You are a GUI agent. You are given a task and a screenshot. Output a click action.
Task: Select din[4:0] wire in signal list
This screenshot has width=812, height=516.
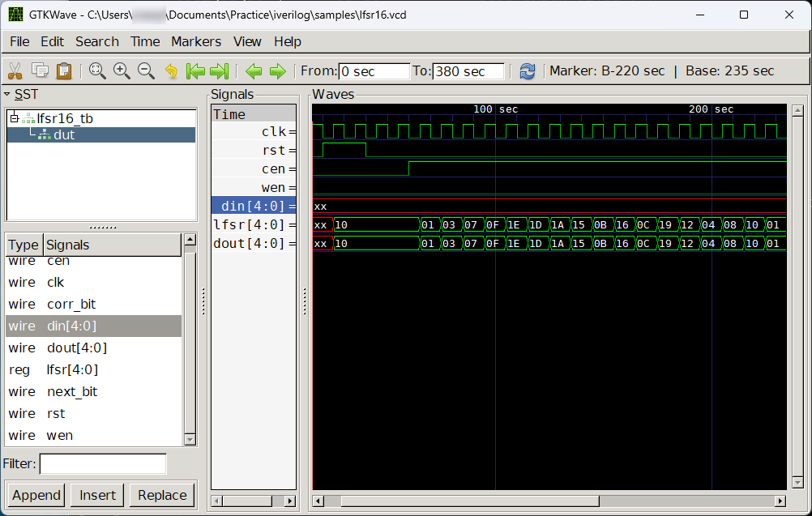94,326
